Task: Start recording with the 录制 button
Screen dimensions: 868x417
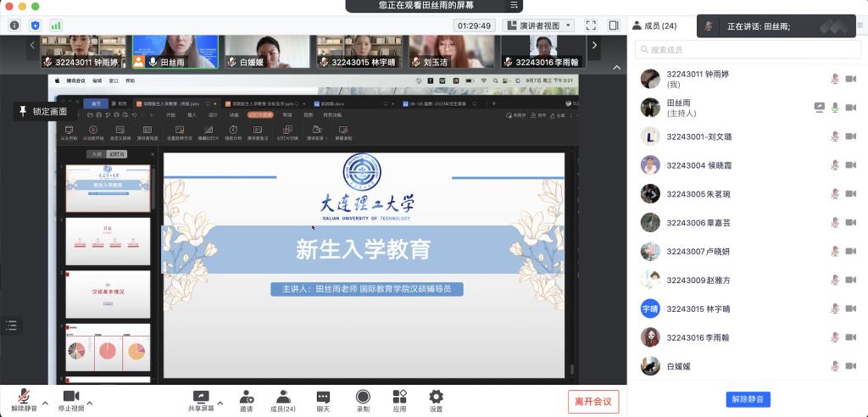Action: (363, 400)
